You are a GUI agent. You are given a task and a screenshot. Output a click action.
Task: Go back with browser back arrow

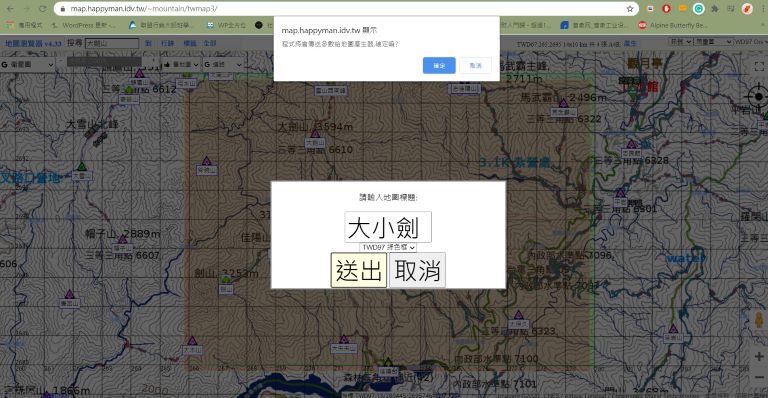pos(10,9)
